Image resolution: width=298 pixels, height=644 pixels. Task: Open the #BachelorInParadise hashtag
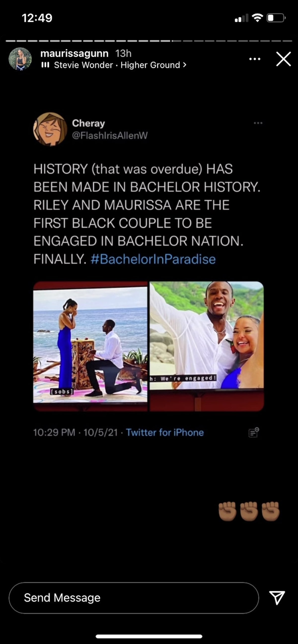point(153,259)
